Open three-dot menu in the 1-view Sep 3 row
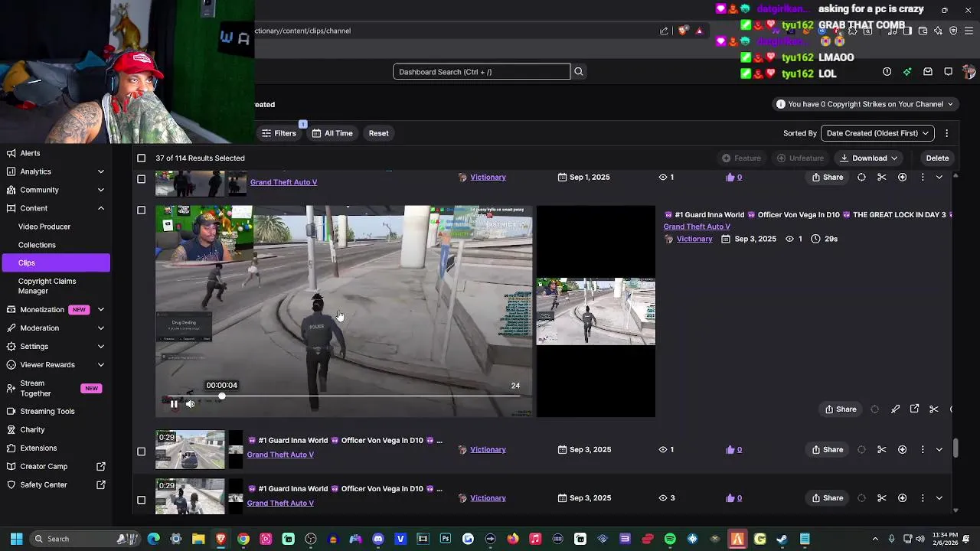 (923, 450)
